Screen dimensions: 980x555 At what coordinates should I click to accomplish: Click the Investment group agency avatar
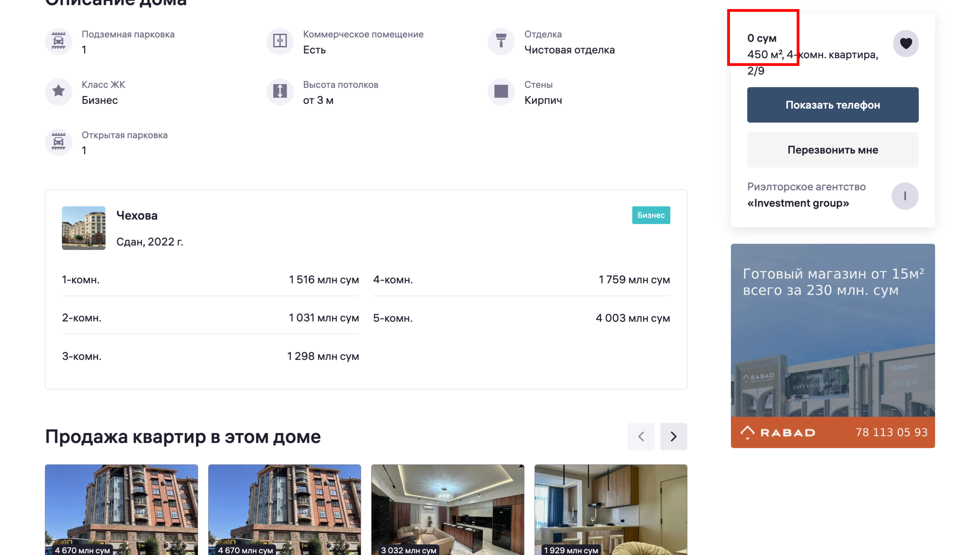tap(905, 196)
